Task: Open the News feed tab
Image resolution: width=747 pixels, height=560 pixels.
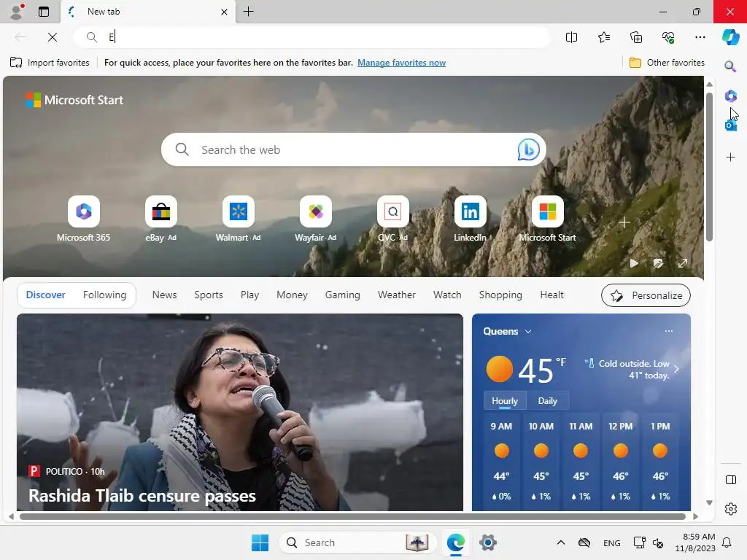Action: pos(164,295)
